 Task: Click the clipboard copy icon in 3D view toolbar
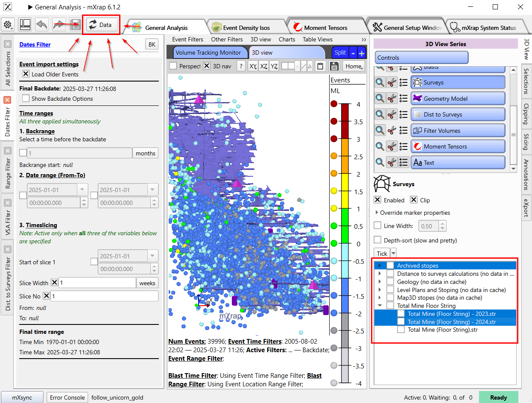coord(320,66)
